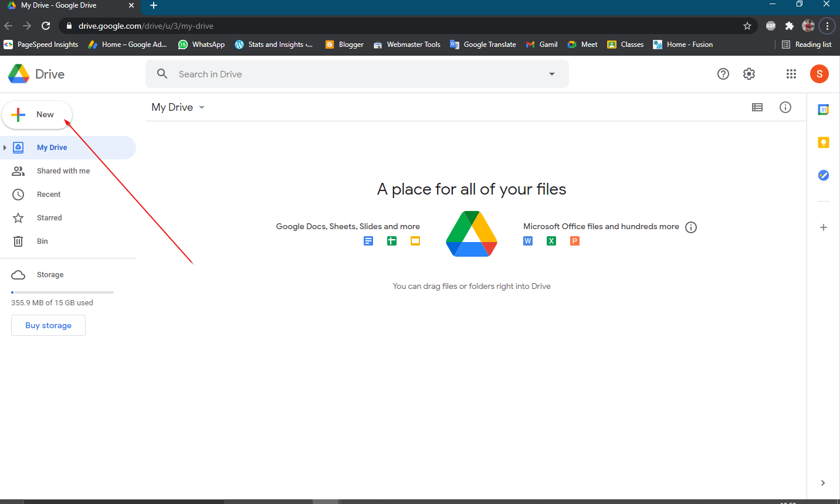This screenshot has width=840, height=504.
Task: Open the Stats and Insights bookmark
Action: pos(273,45)
